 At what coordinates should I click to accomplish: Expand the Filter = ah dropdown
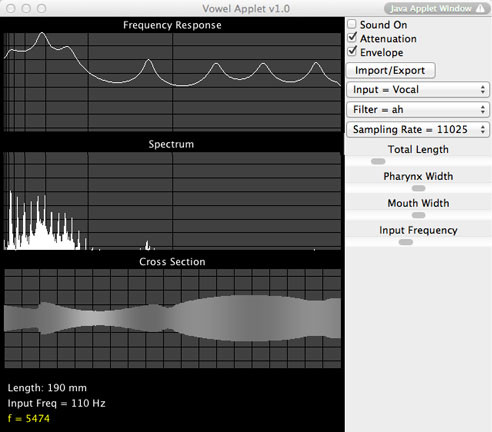pos(418,110)
